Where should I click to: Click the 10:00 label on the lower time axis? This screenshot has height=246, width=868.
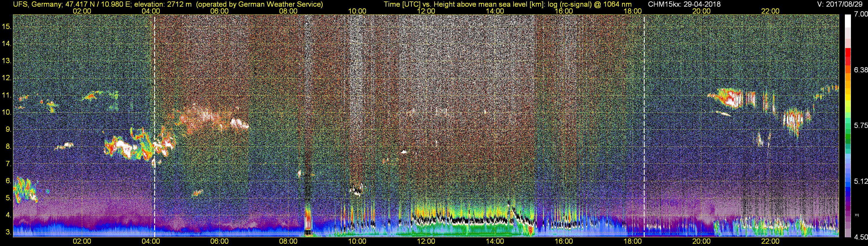[357, 241]
